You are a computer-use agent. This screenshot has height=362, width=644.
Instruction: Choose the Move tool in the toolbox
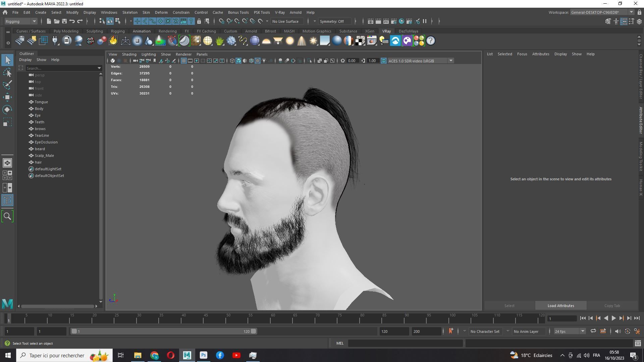[x=7, y=97]
